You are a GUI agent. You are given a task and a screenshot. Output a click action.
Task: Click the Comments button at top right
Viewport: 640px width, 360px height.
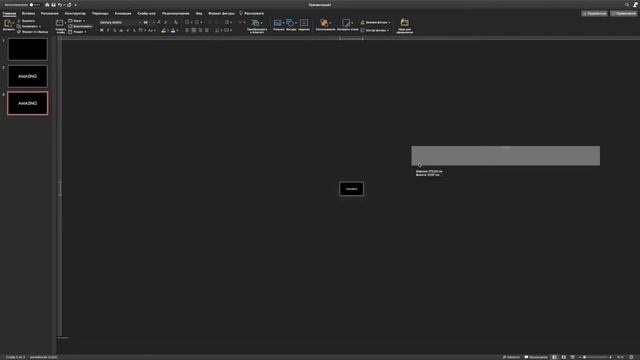624,13
